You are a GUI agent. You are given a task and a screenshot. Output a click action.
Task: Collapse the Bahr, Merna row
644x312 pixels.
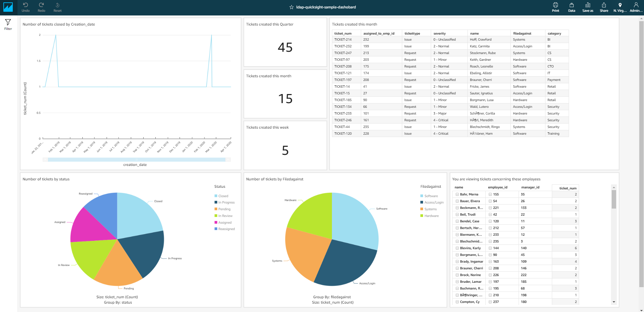[457, 194]
